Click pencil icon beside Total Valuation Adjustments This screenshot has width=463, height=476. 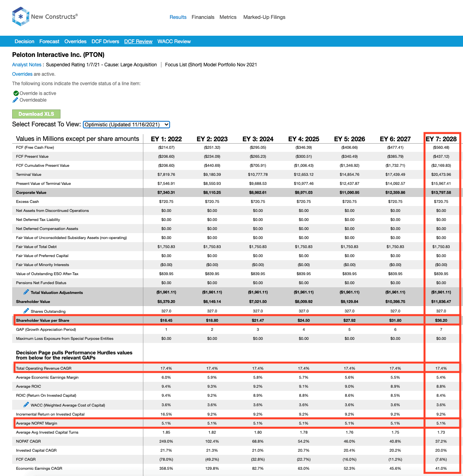(x=26, y=292)
